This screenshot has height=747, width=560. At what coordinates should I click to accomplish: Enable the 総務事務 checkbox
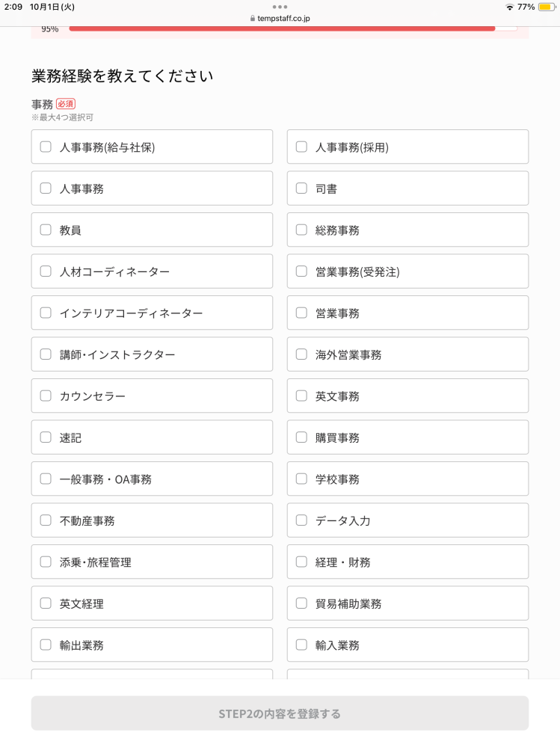301,230
